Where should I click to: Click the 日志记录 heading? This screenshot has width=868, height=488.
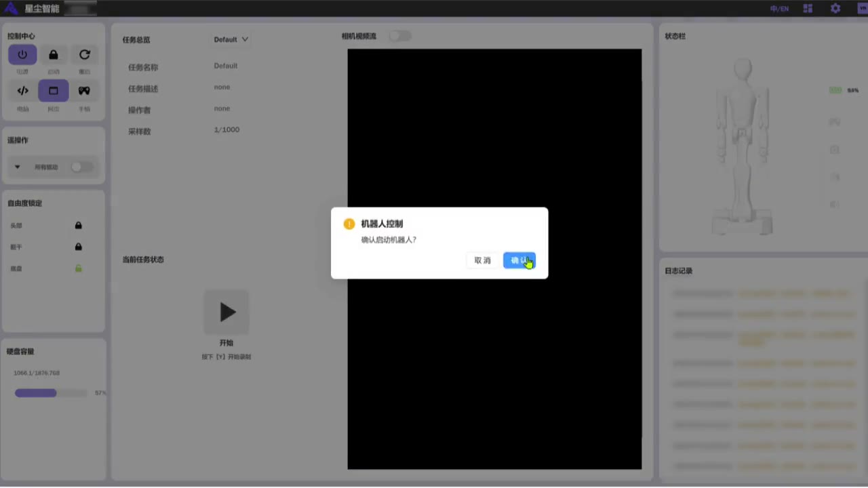679,271
